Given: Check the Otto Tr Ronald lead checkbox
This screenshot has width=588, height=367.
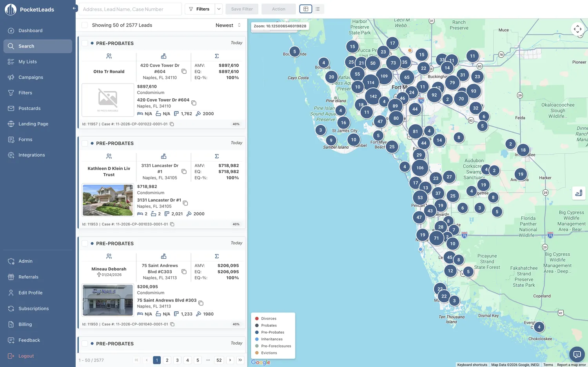Looking at the screenshot, I should pos(85,43).
